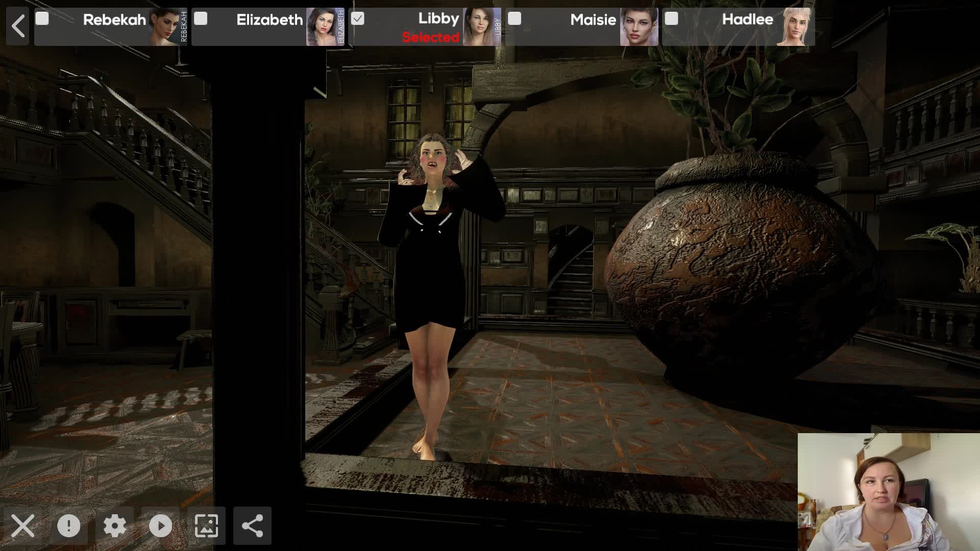Select the Maisie name label
Screen dimensions: 980x551
click(x=593, y=20)
